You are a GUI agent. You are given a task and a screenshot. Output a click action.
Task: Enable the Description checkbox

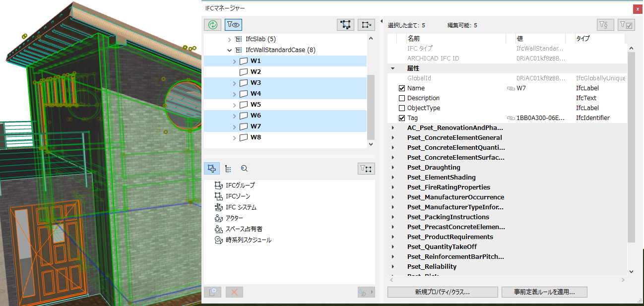click(403, 98)
